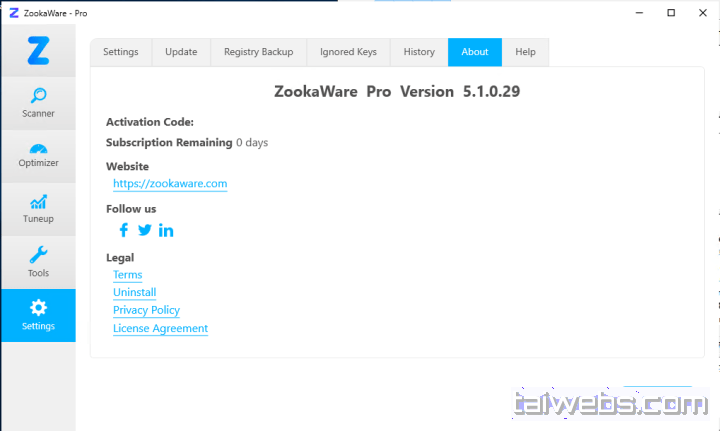720x431 pixels.
Task: Open the Help tab
Action: [x=525, y=52]
